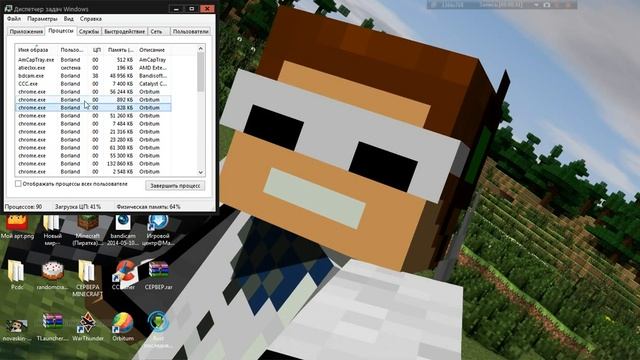Select chrome.exe row using 7 484 КБ
Image resolution: width=640 pixels, height=360 pixels.
pos(93,124)
